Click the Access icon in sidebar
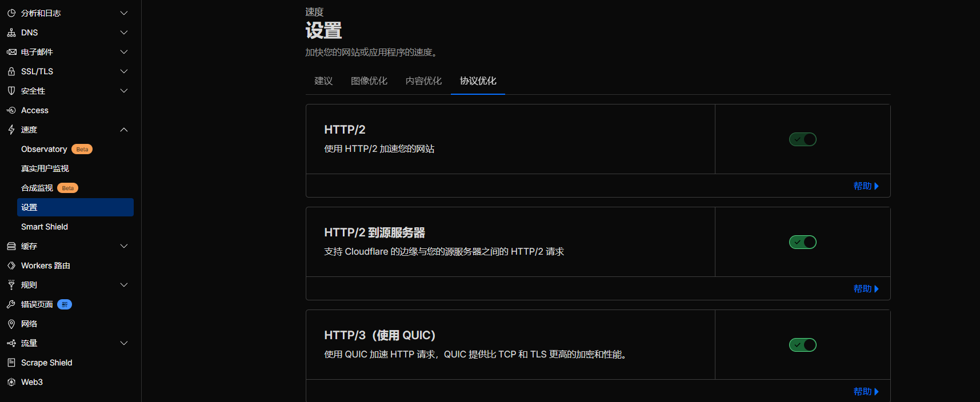 tap(11, 110)
